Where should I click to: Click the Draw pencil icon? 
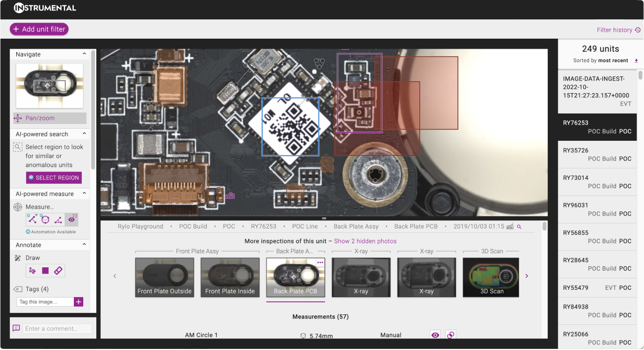(18, 258)
